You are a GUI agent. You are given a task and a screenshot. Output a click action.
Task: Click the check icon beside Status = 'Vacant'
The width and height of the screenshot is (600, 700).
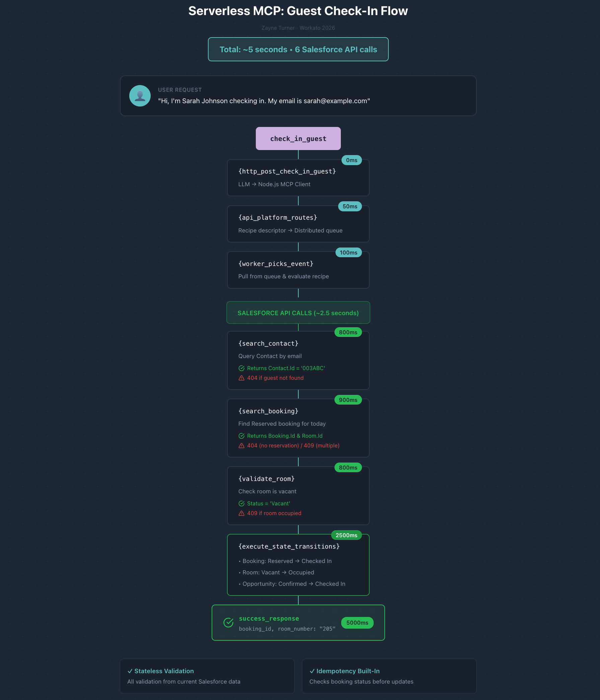pyautogui.click(x=241, y=503)
